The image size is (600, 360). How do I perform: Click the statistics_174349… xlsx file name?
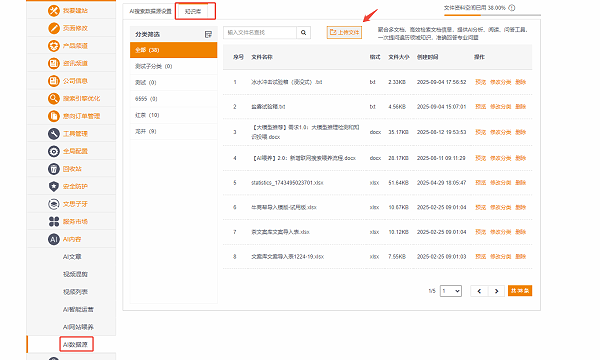tap(287, 183)
